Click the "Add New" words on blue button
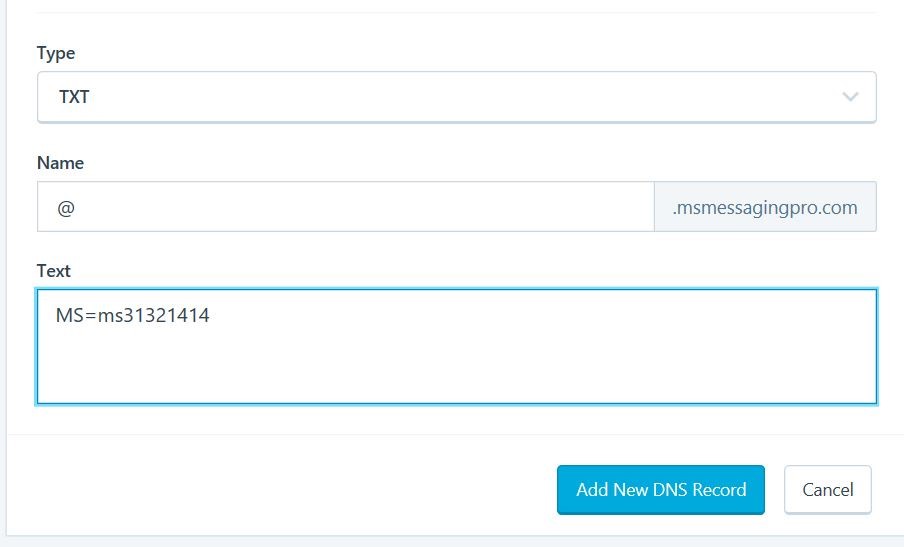This screenshot has width=904, height=547. pos(611,490)
